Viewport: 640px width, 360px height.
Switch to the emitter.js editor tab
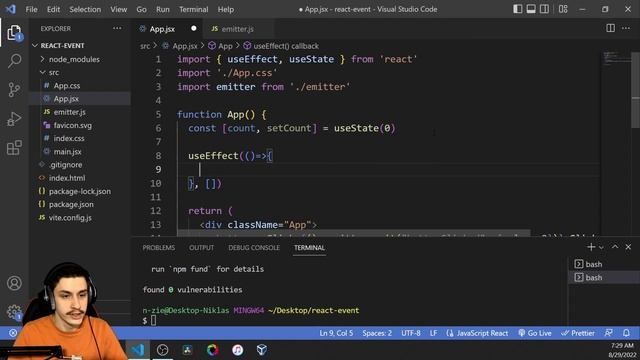coord(237,29)
